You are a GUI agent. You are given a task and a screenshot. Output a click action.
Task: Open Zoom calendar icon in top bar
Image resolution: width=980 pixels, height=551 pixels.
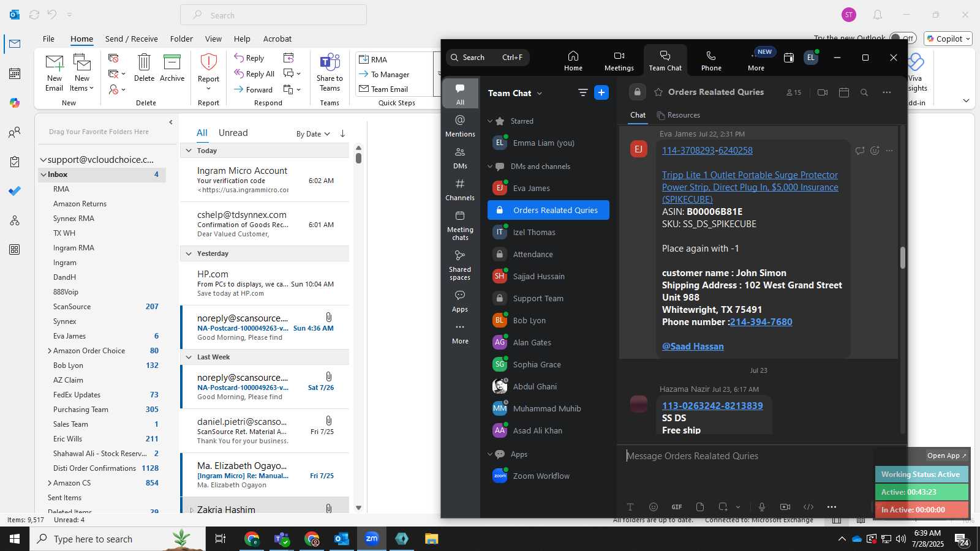789,58
